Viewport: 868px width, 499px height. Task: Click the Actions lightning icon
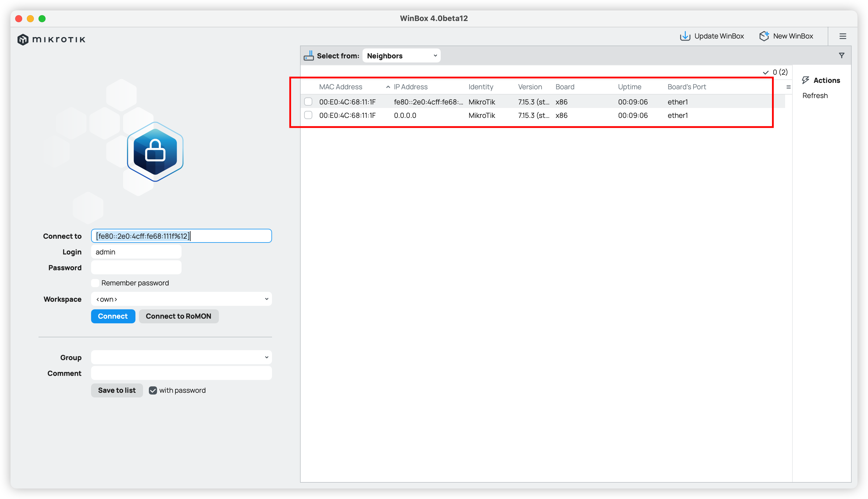(x=805, y=80)
